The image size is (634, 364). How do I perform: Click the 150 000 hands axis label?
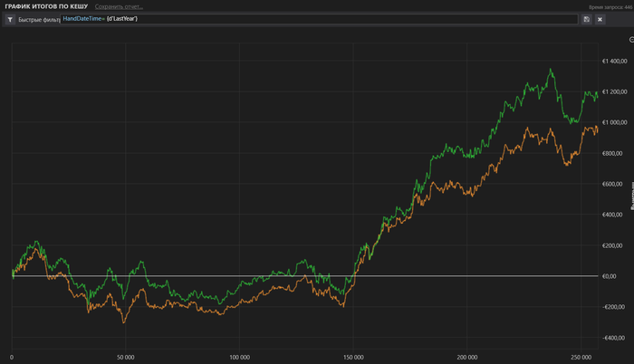[353, 358]
